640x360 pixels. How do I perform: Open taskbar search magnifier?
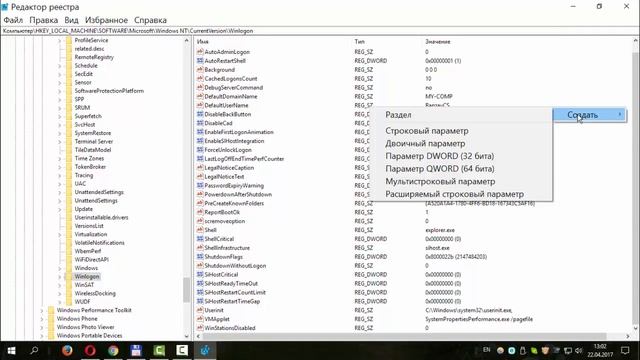(x=34, y=350)
